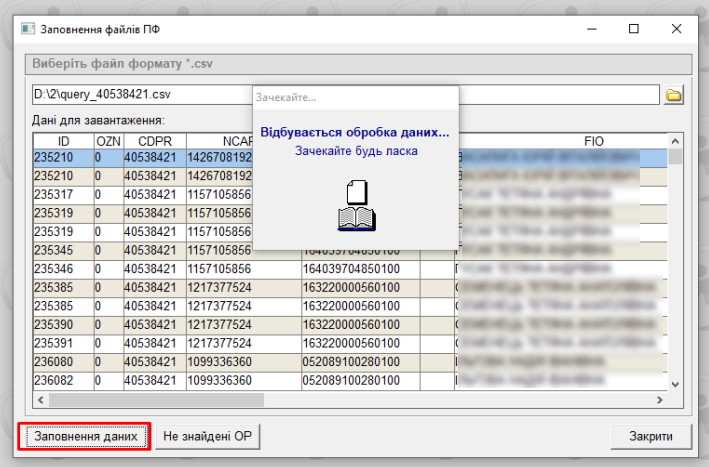Click the horizontal scrollbar right arrow

[660, 399]
